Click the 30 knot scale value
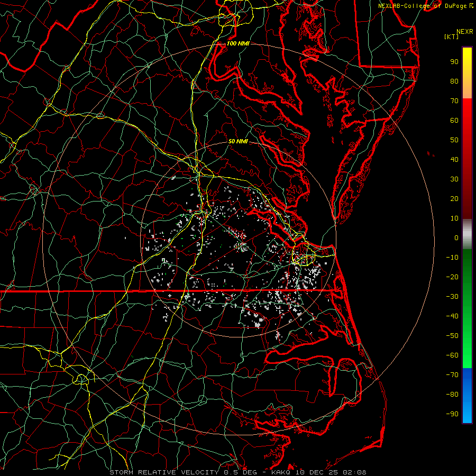Viewport: 476px width, 476px height. (x=454, y=179)
